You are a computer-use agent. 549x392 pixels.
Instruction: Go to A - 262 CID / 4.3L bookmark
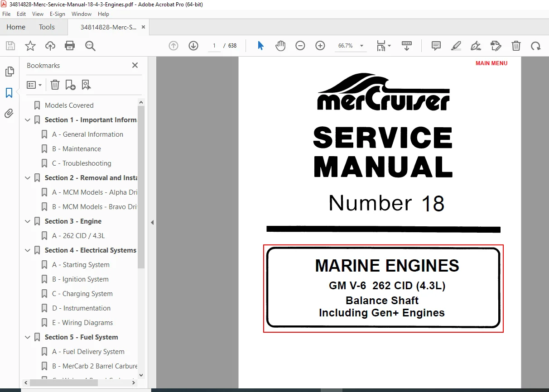pos(78,236)
